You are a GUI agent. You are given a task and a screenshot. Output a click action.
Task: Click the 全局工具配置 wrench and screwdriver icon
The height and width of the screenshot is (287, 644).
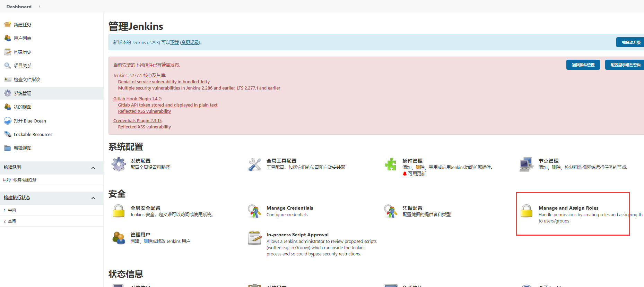(255, 164)
